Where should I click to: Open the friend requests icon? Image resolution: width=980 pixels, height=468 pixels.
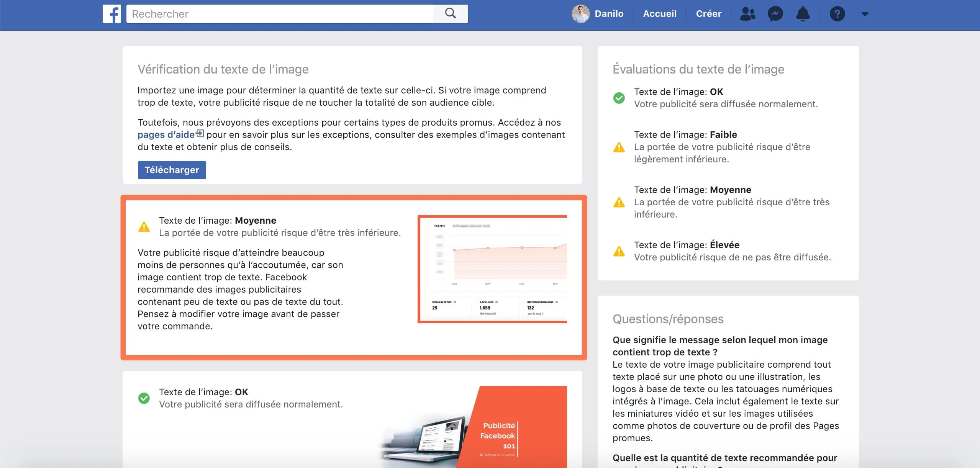747,14
